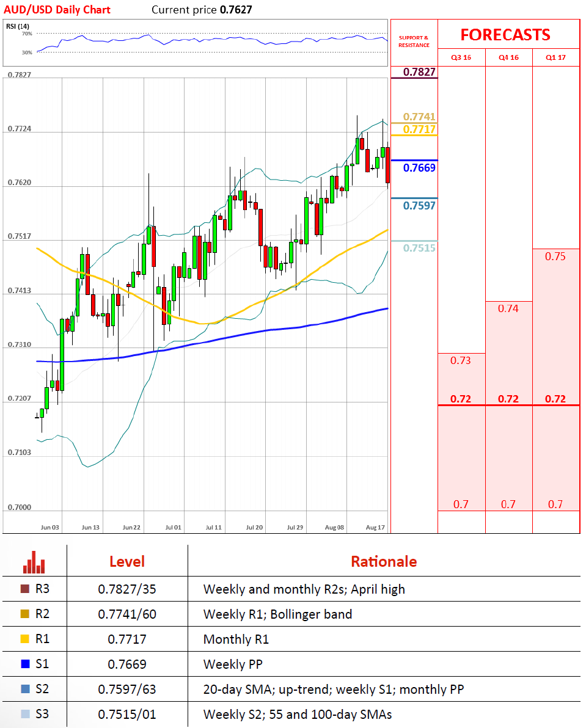This screenshot has width=586, height=728.
Task: Select the current price value 0.7627
Action: click(x=236, y=10)
